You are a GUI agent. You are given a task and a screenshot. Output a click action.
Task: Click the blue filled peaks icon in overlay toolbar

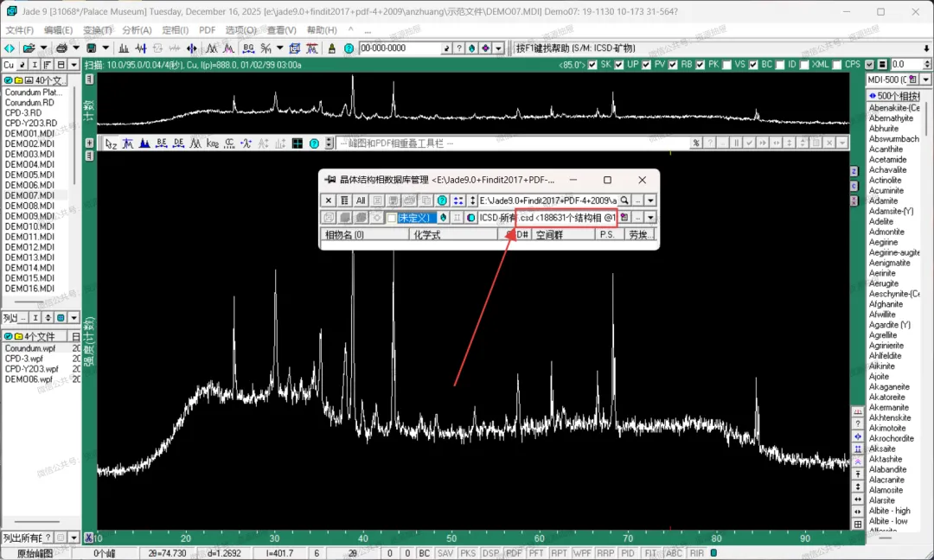(x=144, y=143)
